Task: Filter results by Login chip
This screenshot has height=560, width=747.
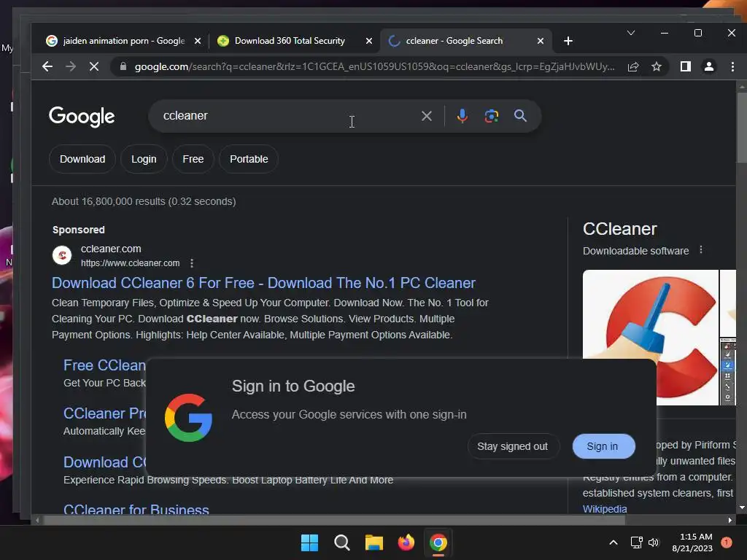Action: 144,159
